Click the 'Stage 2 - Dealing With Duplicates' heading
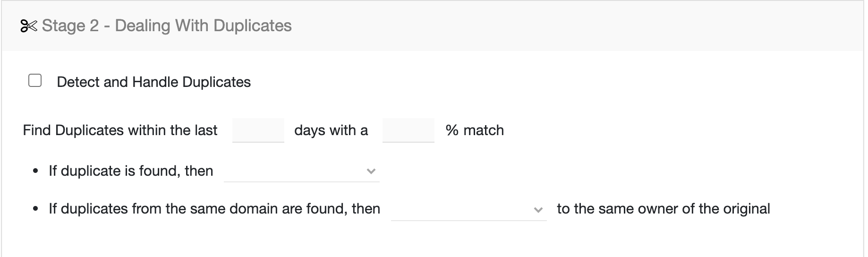The image size is (868, 257). click(167, 26)
